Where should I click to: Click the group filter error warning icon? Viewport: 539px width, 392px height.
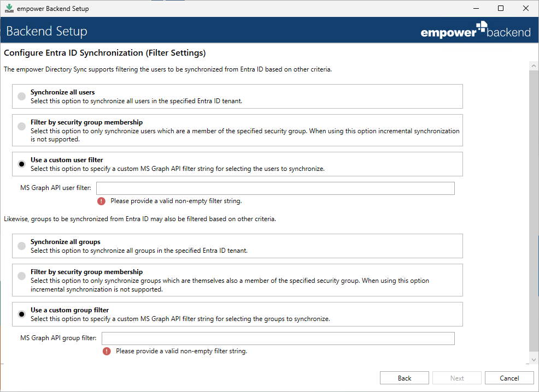click(x=107, y=351)
